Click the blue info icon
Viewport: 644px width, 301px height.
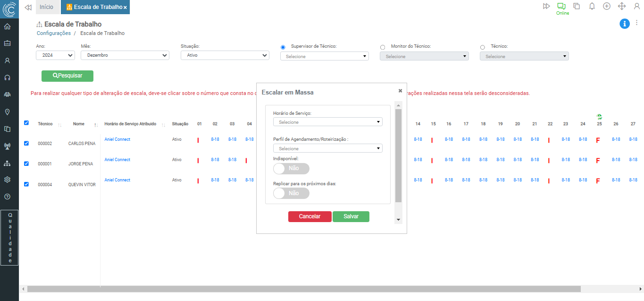point(624,23)
